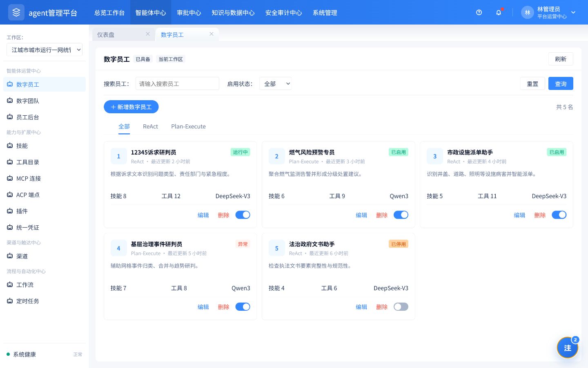Click the robot icon beside 工具目录
Screen dimensions: 588x368
click(x=10, y=162)
